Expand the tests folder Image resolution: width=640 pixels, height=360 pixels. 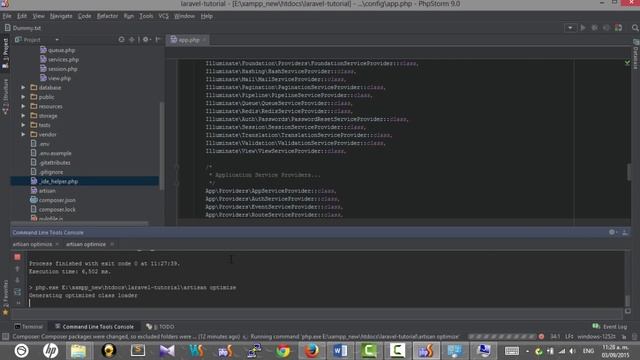pyautogui.click(x=23, y=125)
